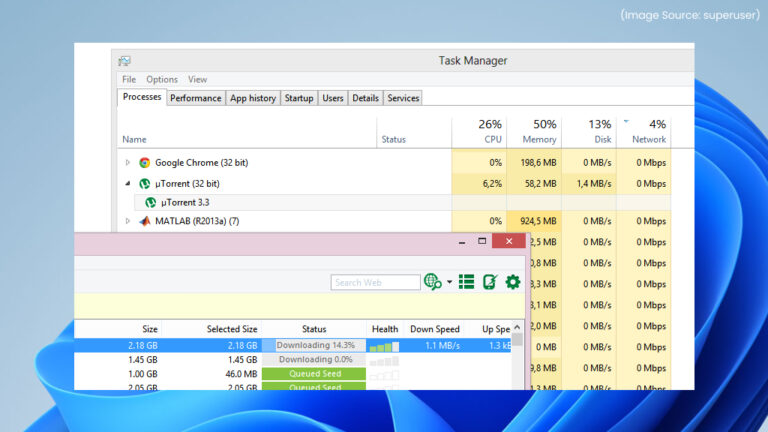Open the Startup tab
This screenshot has width=768, height=432.
click(x=299, y=98)
